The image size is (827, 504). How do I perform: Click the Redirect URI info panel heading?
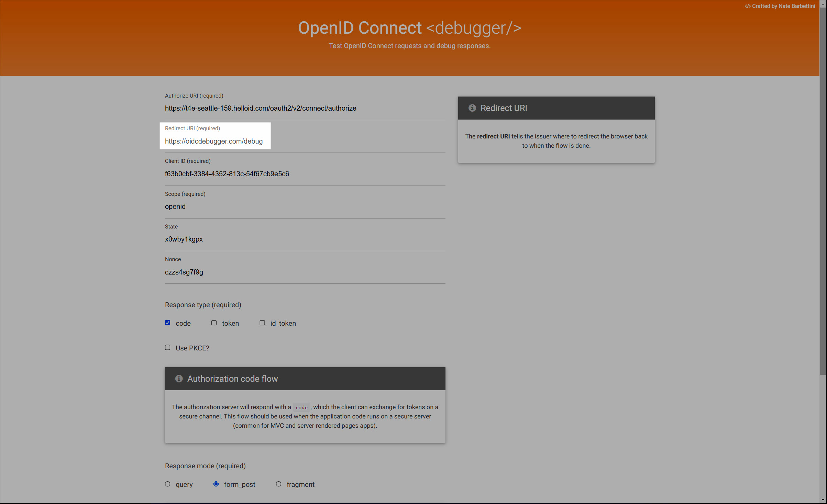pyautogui.click(x=504, y=108)
